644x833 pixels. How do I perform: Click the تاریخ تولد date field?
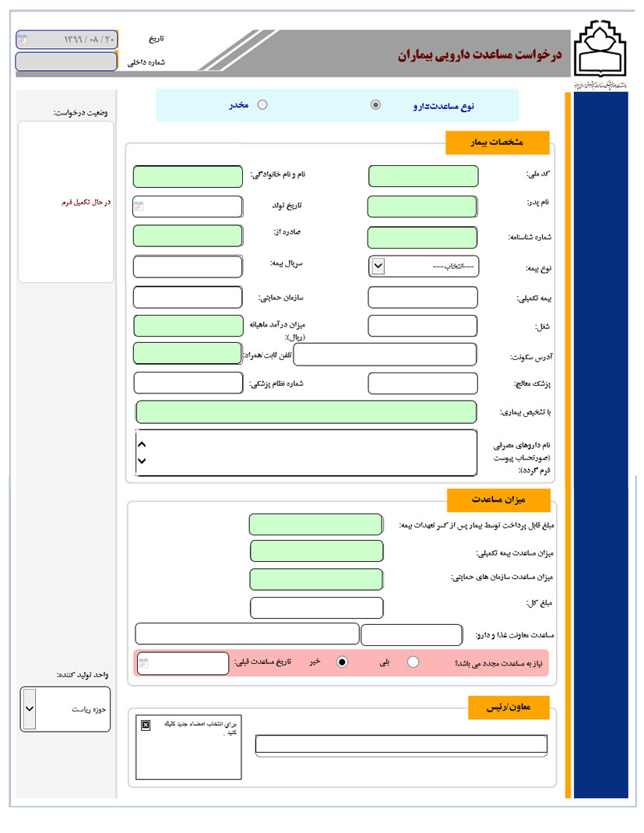coord(188,206)
